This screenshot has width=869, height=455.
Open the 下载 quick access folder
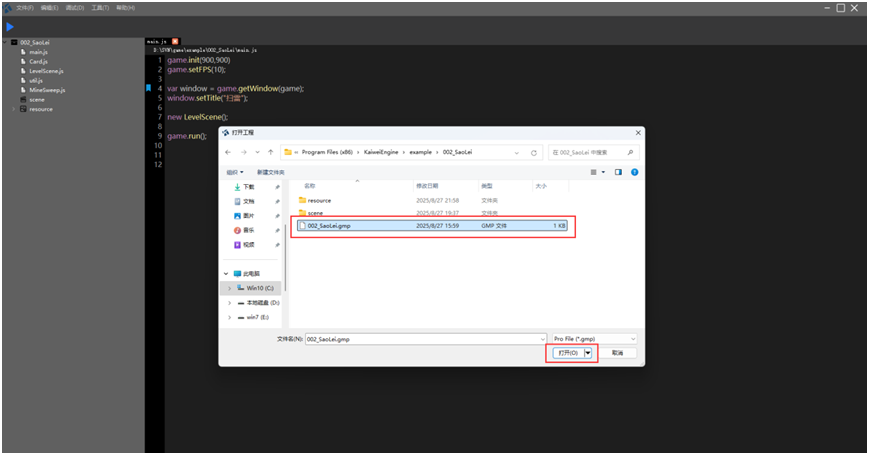pyautogui.click(x=249, y=187)
